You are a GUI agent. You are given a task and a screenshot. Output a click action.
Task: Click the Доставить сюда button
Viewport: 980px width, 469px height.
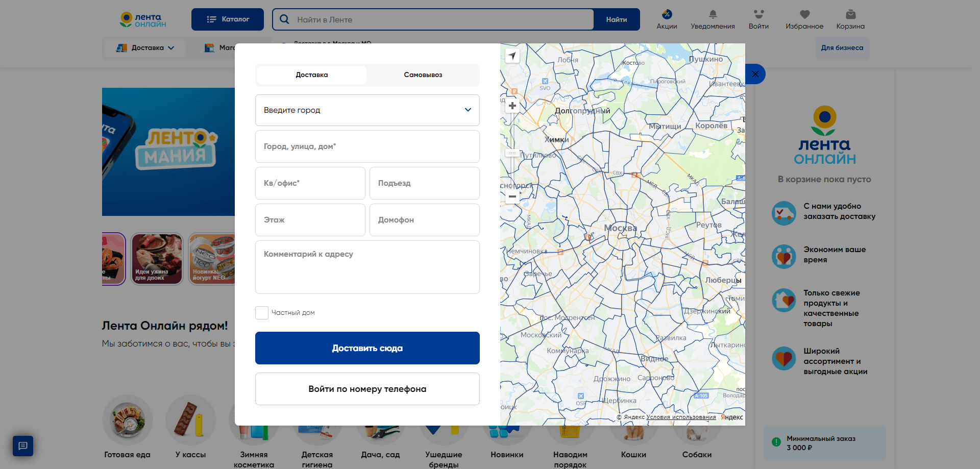click(x=367, y=348)
